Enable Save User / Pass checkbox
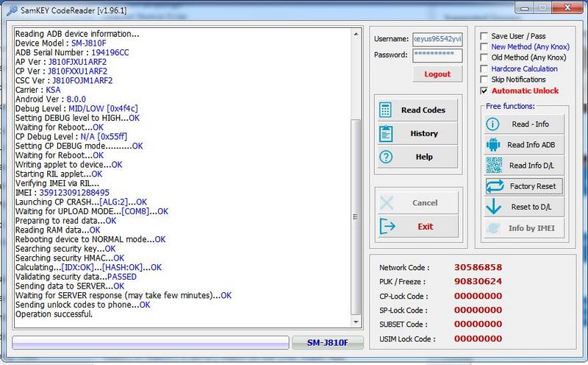Screen dimensions: 588x365 (484, 36)
